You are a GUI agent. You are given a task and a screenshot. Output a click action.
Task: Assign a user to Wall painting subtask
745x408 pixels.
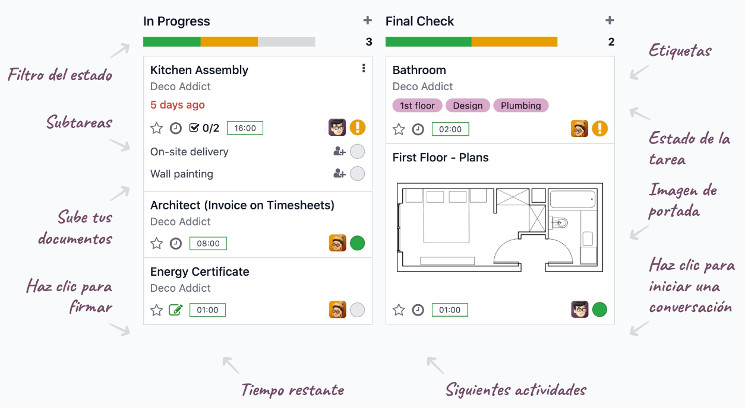click(x=339, y=173)
